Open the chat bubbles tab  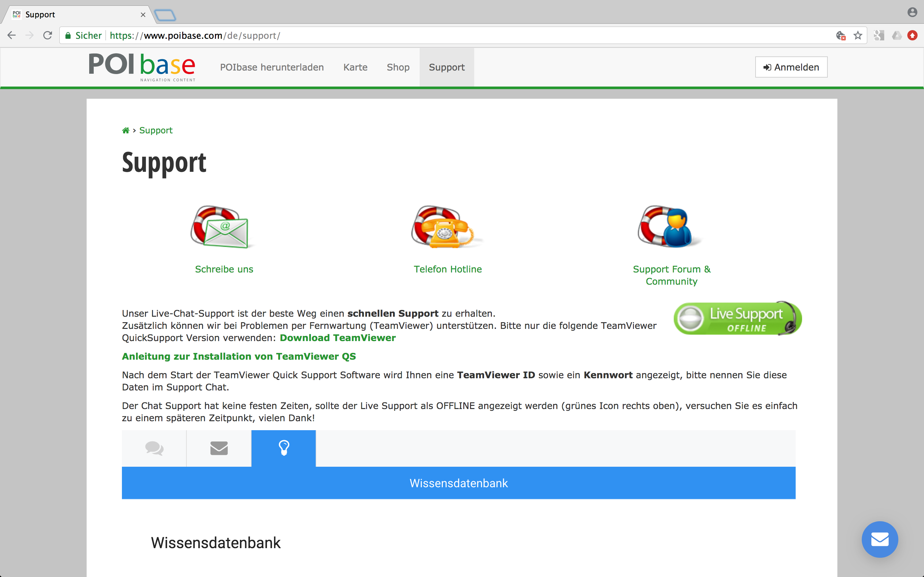(154, 448)
